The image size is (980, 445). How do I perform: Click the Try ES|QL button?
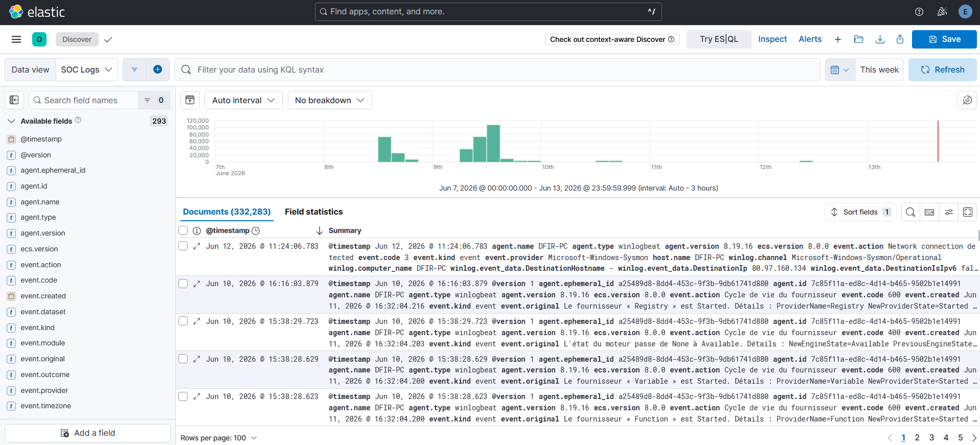pyautogui.click(x=719, y=39)
